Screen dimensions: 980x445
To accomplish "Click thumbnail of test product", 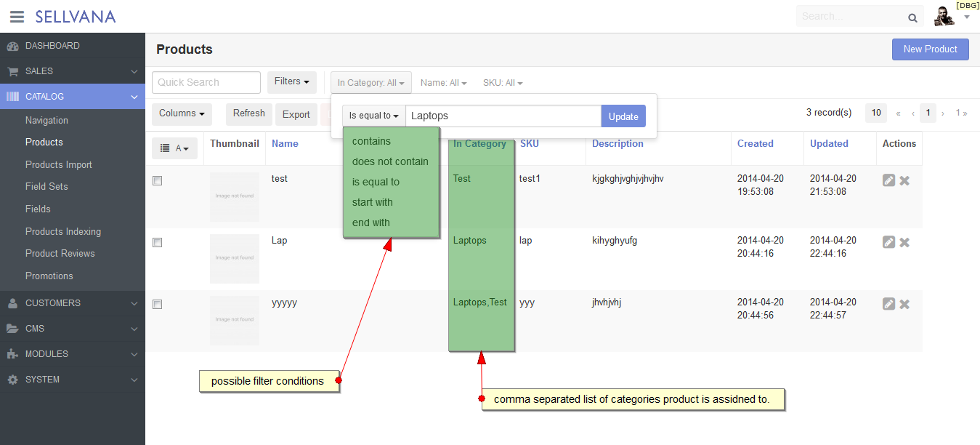I will pos(235,196).
